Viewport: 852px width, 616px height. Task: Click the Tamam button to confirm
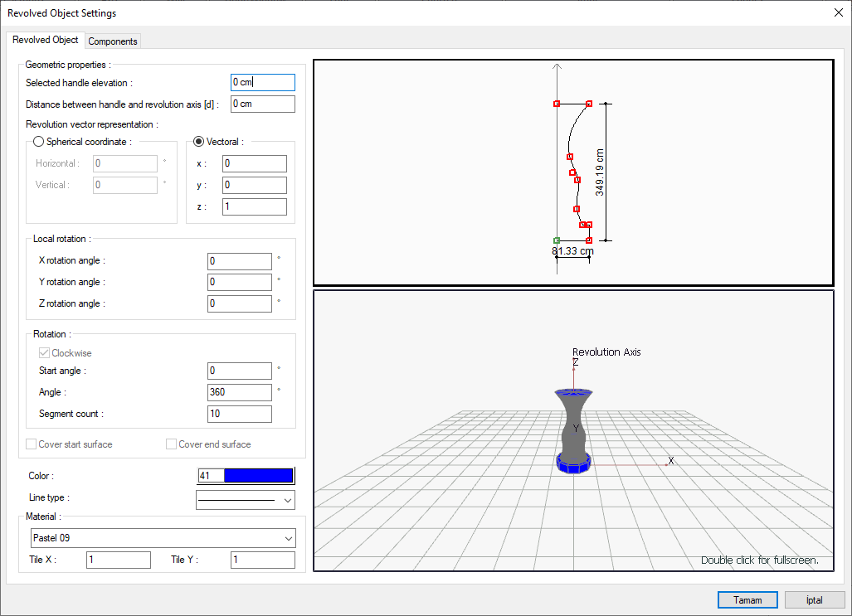pos(747,599)
